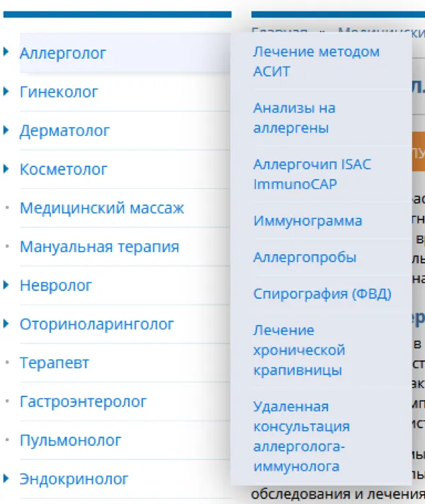Expand the arrow beside Гинеколог

click(6, 91)
